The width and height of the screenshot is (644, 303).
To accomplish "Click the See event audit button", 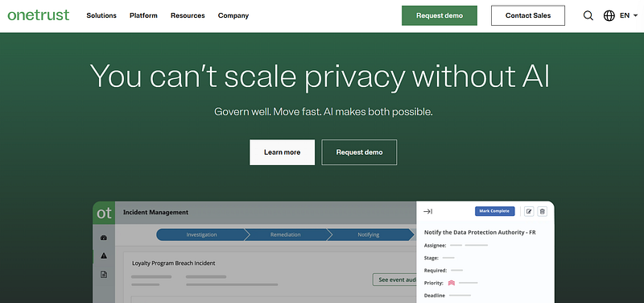I will [394, 280].
